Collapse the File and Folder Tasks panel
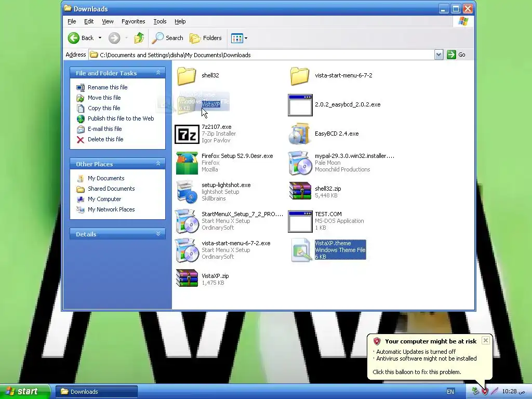 click(x=158, y=73)
